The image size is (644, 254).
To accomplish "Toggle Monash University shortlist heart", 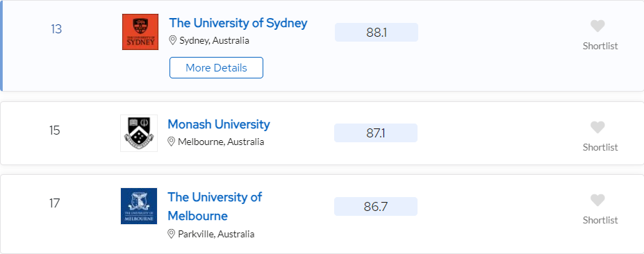I will (597, 128).
